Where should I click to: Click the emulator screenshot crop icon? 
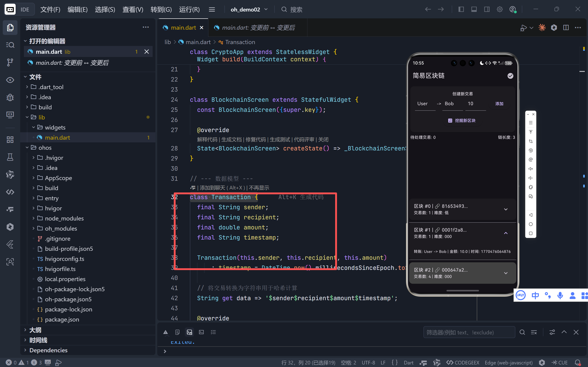(531, 141)
